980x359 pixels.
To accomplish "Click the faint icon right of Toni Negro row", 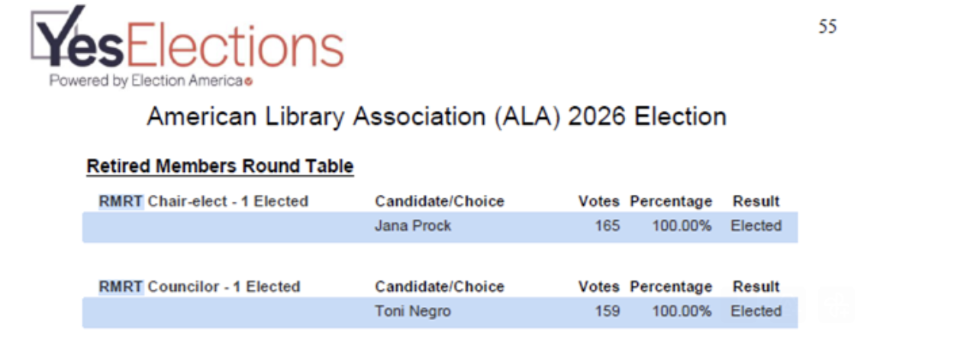I will pyautogui.click(x=835, y=306).
